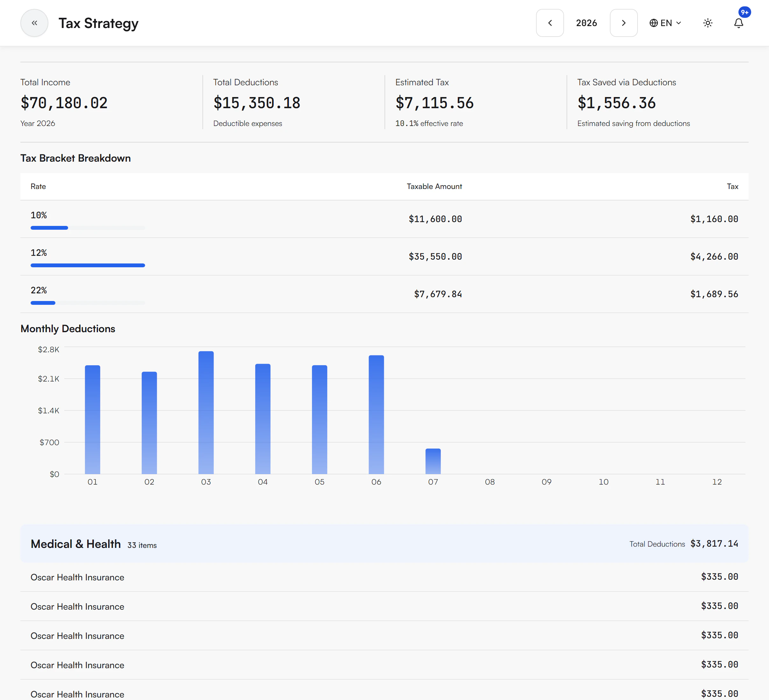Click the Monthly Deductions heading
Viewport: 769px width, 700px height.
[68, 329]
